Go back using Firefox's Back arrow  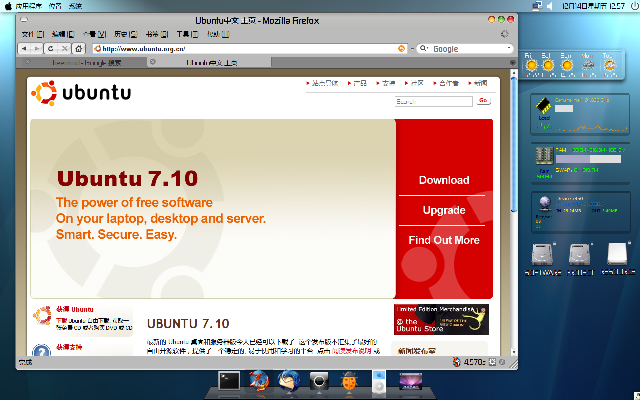24,49
